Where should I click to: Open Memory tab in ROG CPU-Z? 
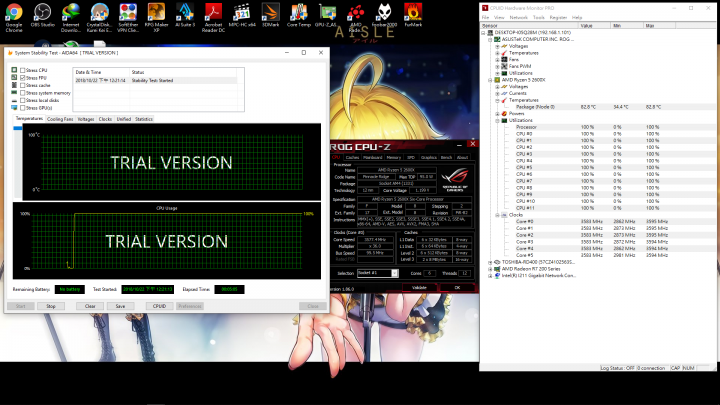[394, 158]
